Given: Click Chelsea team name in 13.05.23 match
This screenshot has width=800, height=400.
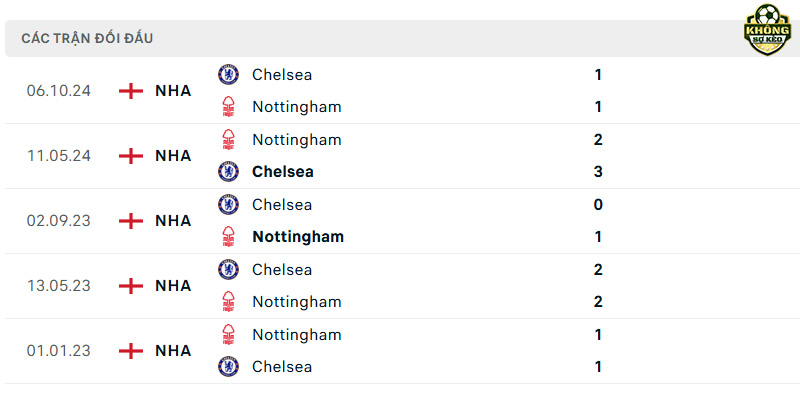Looking at the screenshot, I should click(282, 269).
